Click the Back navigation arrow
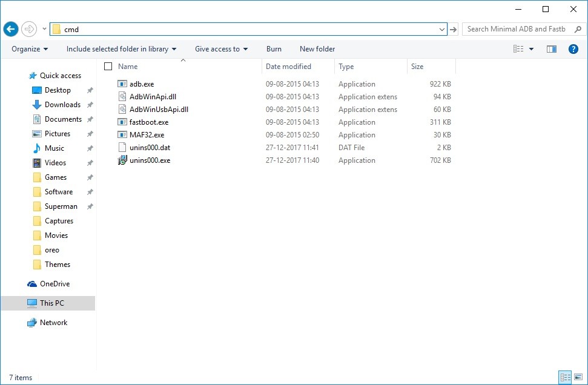The width and height of the screenshot is (588, 385). 11,29
